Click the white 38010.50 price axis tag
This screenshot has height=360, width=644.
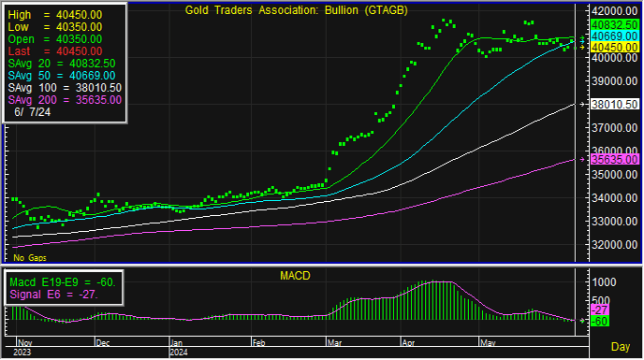[614, 105]
